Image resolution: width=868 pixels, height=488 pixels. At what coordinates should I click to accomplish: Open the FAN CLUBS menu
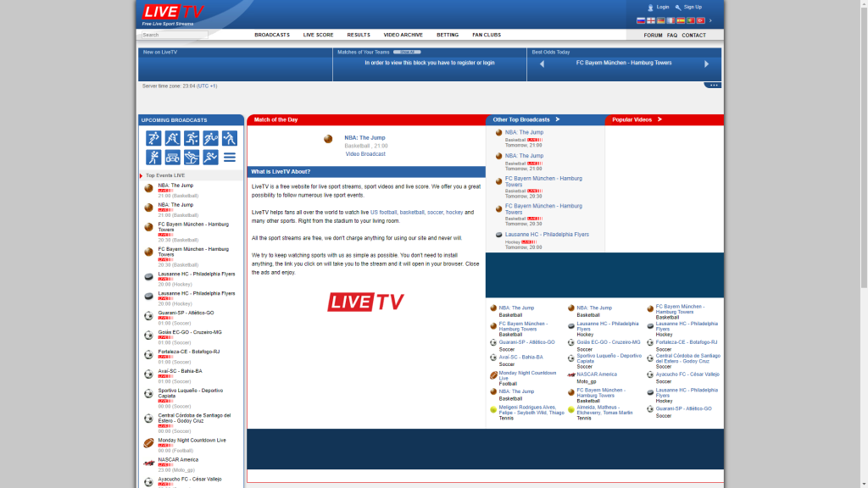point(487,35)
